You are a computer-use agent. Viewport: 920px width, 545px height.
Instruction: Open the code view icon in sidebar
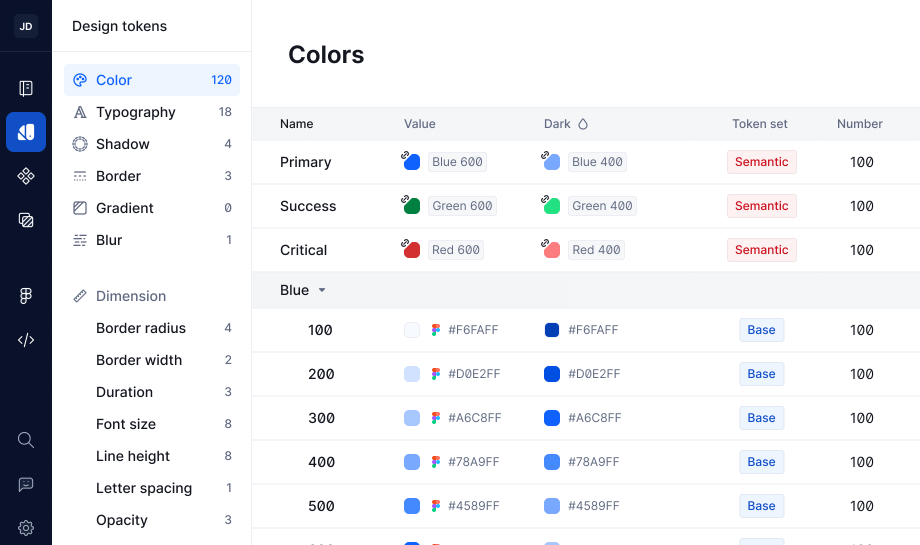click(26, 340)
